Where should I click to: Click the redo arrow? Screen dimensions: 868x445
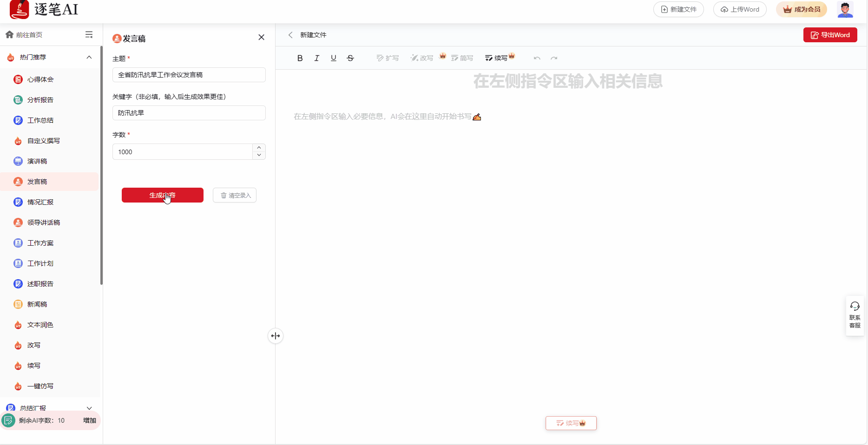(554, 58)
